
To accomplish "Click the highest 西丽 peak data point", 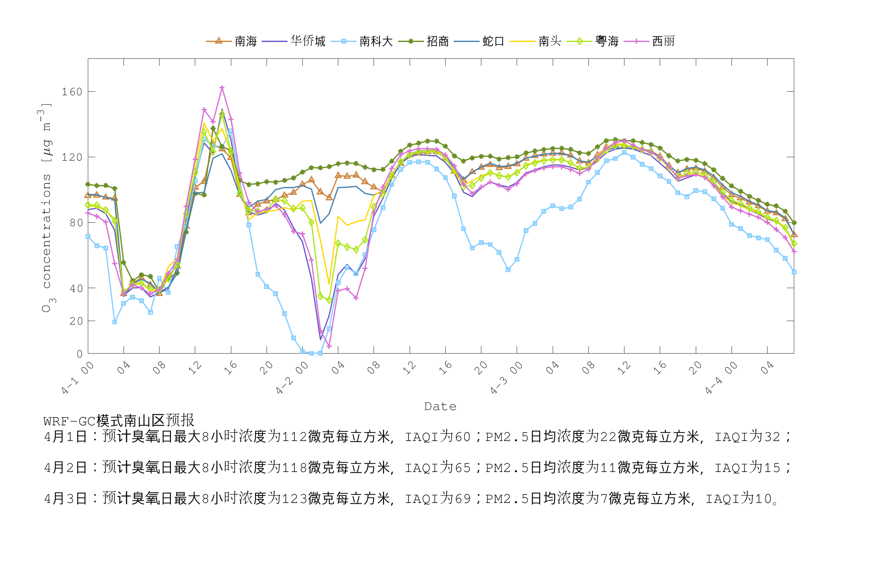I will pyautogui.click(x=222, y=88).
